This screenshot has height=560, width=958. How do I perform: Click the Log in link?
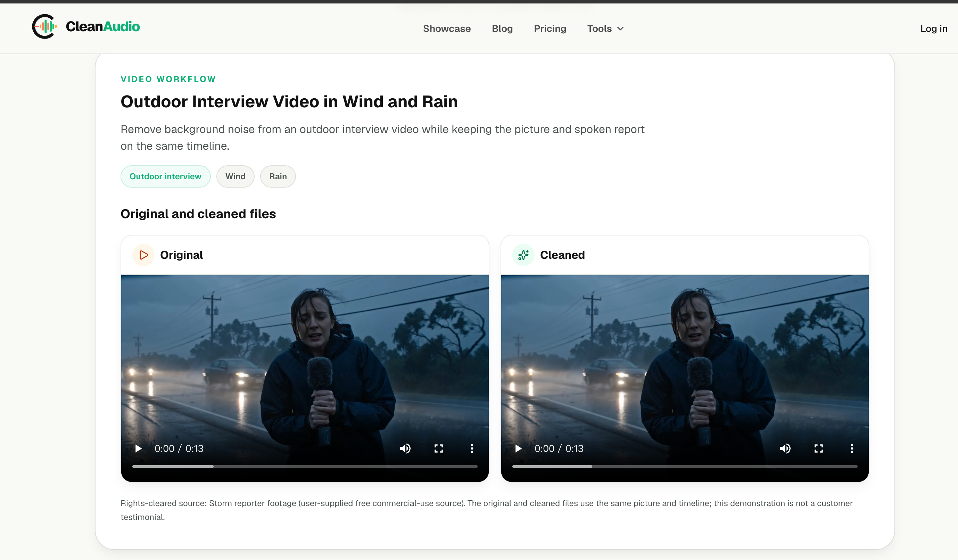point(933,28)
